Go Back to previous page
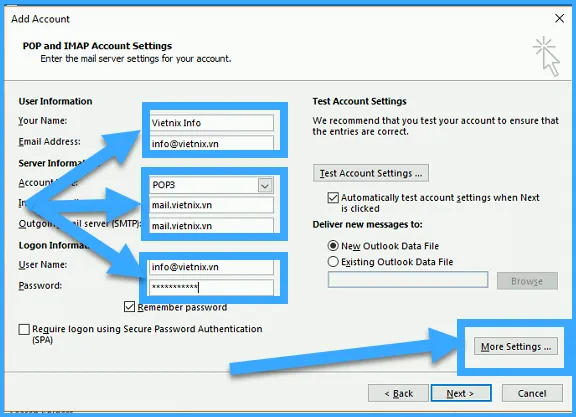 click(x=398, y=393)
